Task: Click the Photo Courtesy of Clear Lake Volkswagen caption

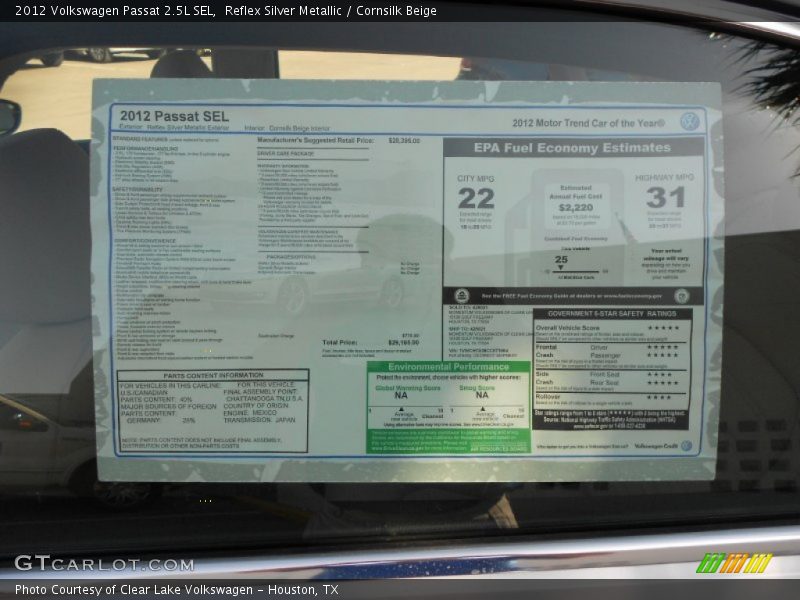Action: pos(176,590)
